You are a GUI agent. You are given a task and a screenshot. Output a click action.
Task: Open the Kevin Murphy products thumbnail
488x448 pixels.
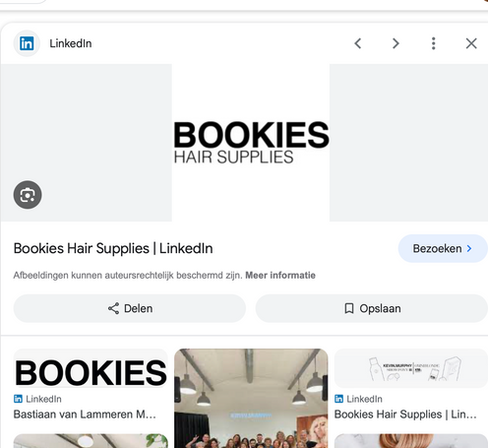click(x=411, y=368)
